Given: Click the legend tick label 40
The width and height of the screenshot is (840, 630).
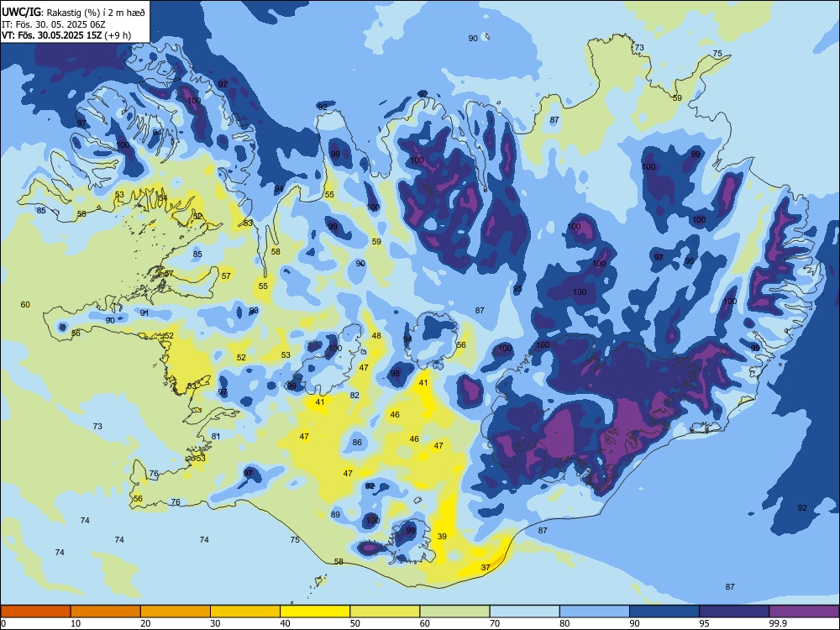Looking at the screenshot, I should point(286,623).
